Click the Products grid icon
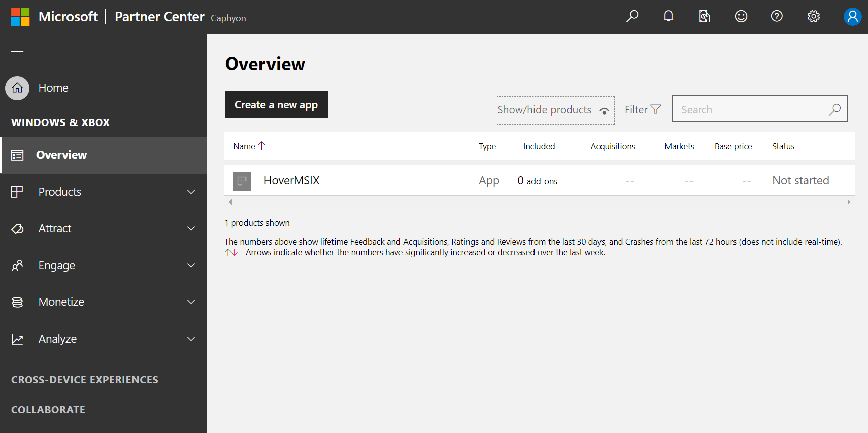Image resolution: width=868 pixels, height=433 pixels. click(x=17, y=192)
